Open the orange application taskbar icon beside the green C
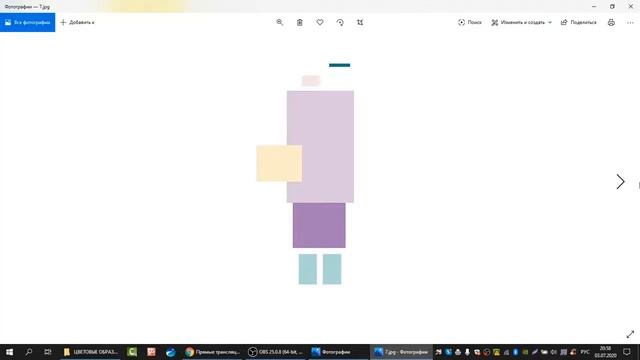 point(151,352)
